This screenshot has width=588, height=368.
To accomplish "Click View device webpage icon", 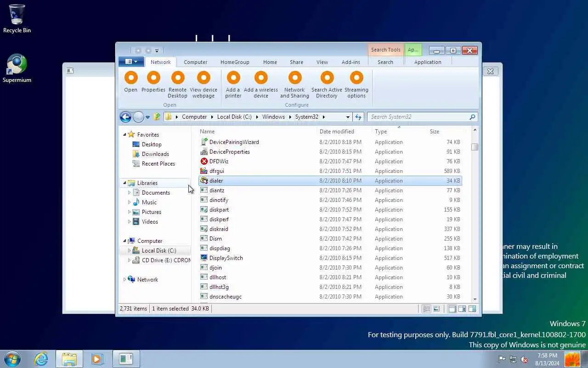I will [204, 78].
